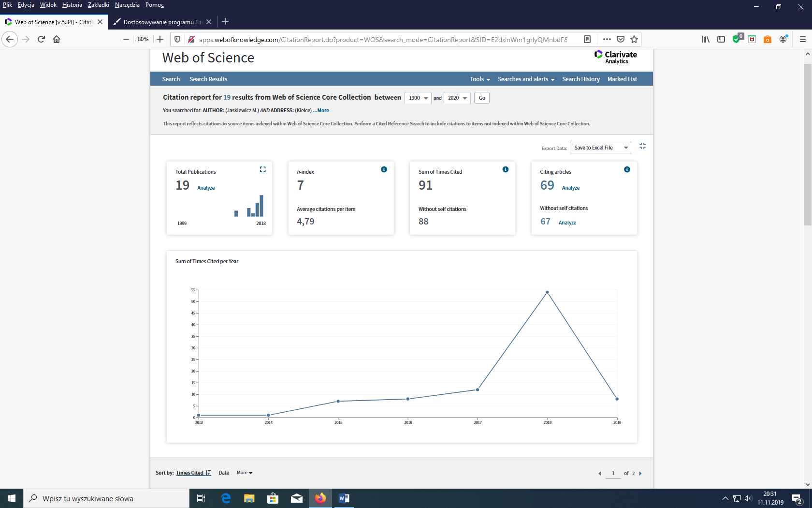
Task: Click the Windows taskbar search box
Action: pyautogui.click(x=106, y=498)
